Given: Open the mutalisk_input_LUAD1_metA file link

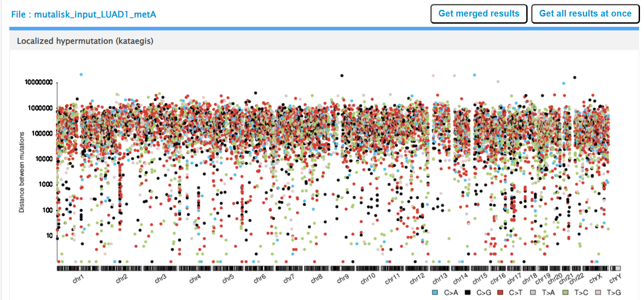Looking at the screenshot, I should pyautogui.click(x=84, y=15).
